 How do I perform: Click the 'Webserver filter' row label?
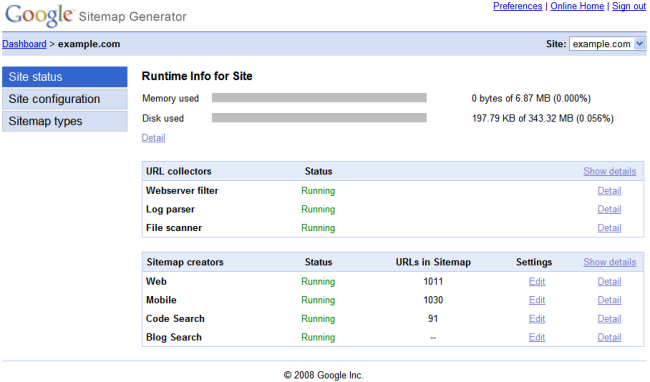(x=182, y=191)
